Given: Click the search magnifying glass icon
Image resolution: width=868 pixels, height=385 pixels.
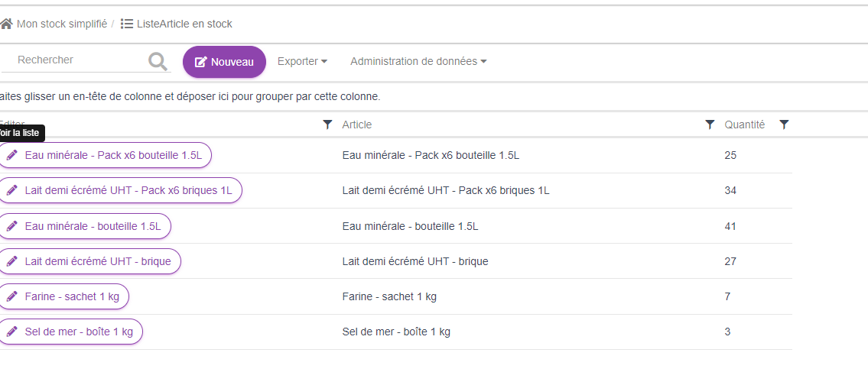Looking at the screenshot, I should 158,62.
